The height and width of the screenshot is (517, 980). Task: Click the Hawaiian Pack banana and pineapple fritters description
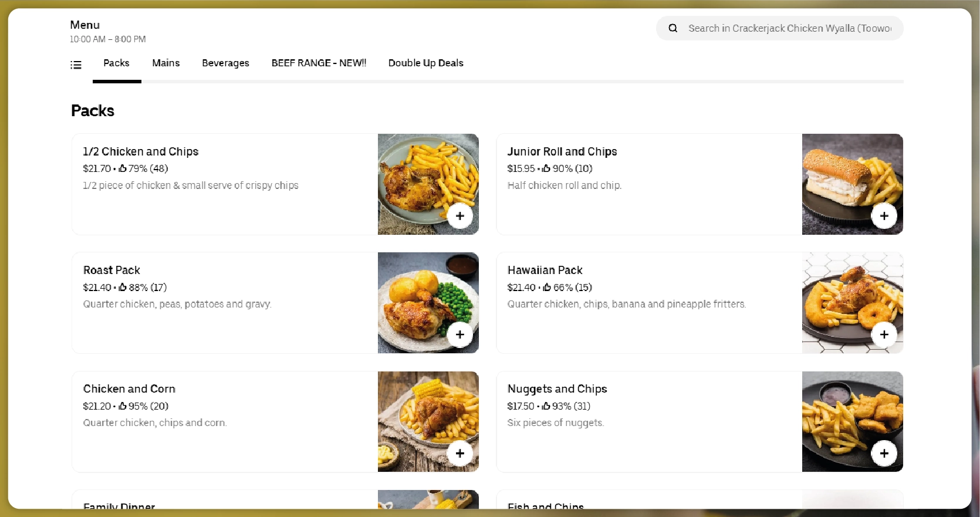627,304
